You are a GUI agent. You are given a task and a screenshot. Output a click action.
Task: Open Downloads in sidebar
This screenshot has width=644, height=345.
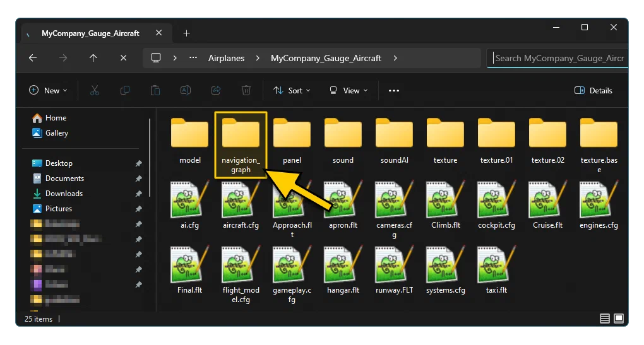coord(57,194)
